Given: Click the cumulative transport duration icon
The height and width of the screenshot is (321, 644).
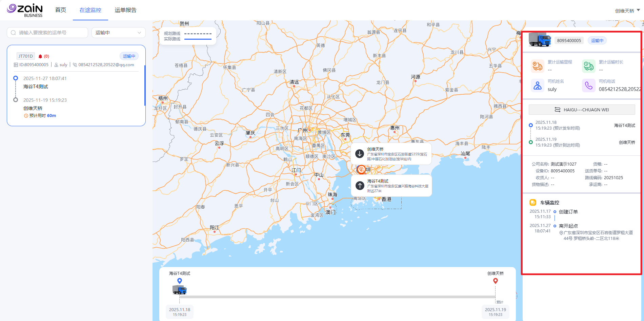Looking at the screenshot, I should tap(588, 66).
